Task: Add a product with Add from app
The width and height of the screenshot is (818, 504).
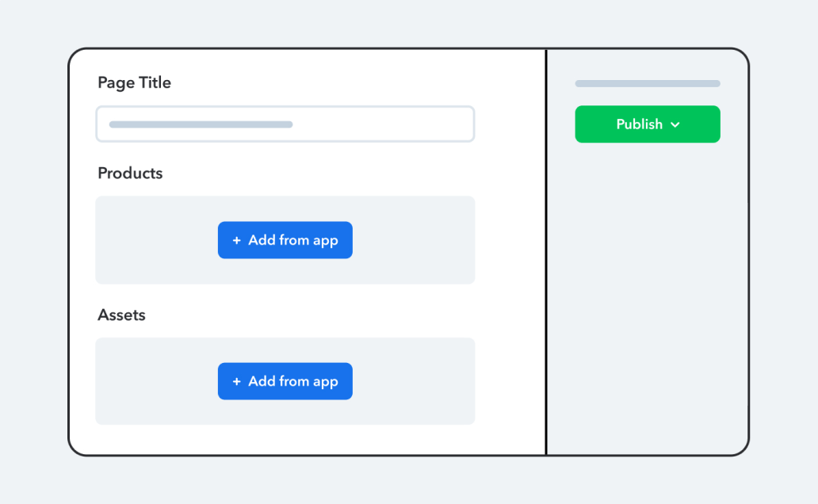Action: [x=285, y=240]
